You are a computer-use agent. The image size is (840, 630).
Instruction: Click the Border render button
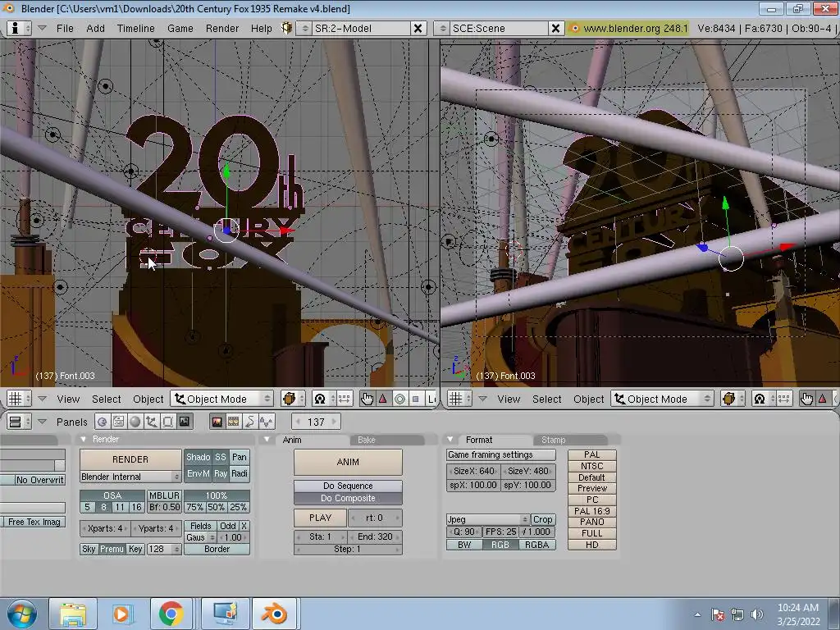tap(217, 549)
